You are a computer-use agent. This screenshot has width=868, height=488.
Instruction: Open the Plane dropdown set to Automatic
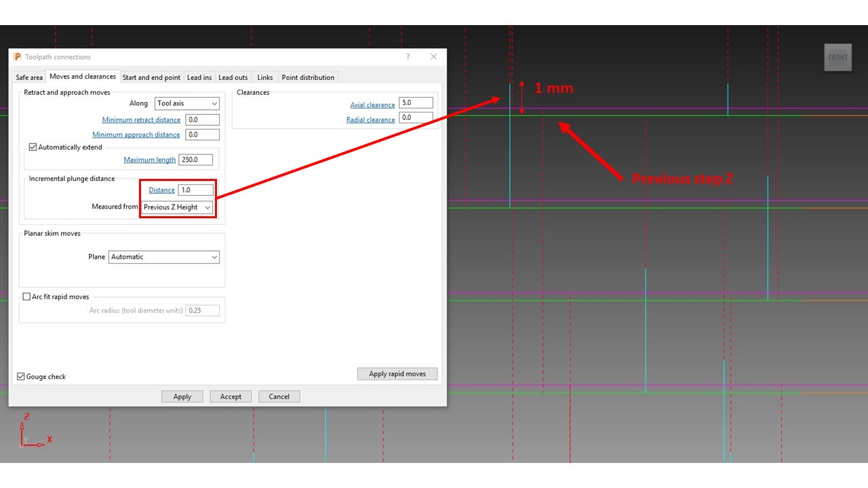point(163,257)
